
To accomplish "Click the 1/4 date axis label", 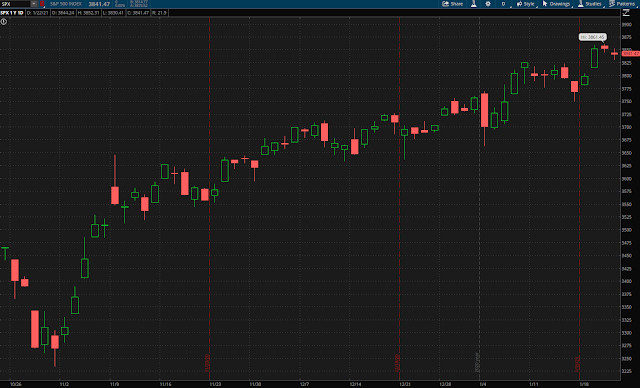I will (483, 384).
